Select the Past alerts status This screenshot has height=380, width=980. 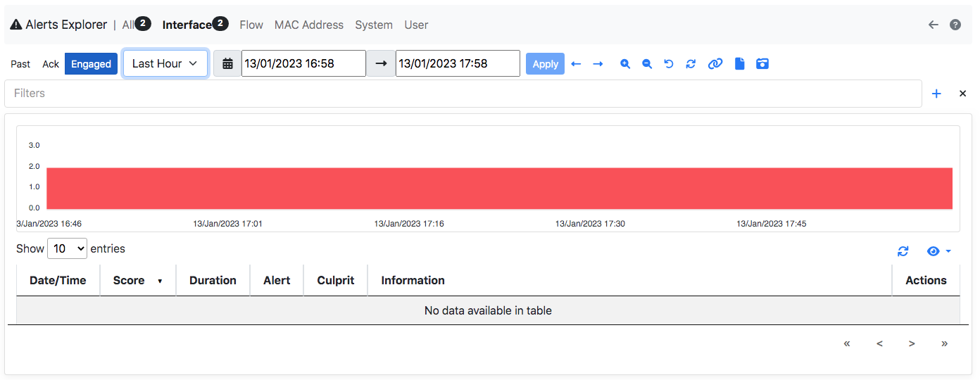pos(20,63)
